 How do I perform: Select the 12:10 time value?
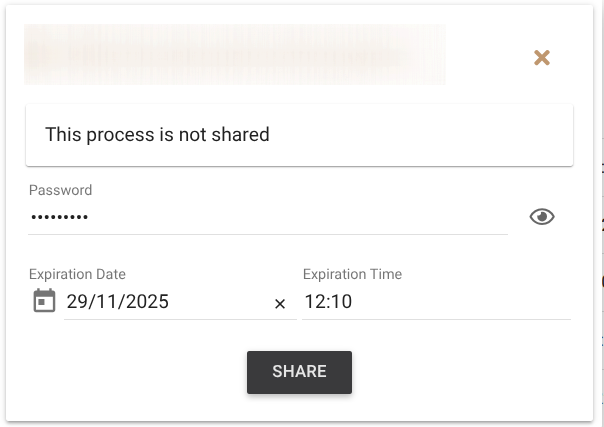point(328,302)
